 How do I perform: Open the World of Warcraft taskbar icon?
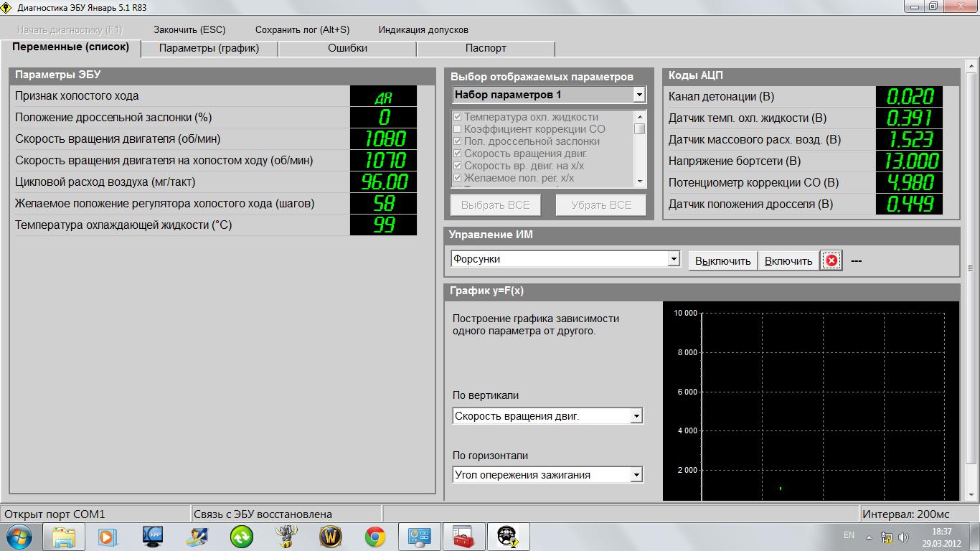click(330, 537)
